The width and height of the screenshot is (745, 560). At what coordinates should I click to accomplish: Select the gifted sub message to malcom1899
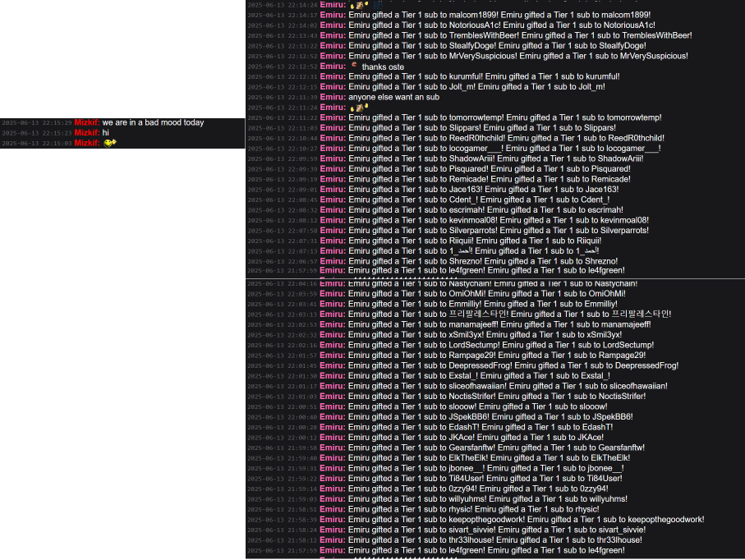(x=499, y=16)
